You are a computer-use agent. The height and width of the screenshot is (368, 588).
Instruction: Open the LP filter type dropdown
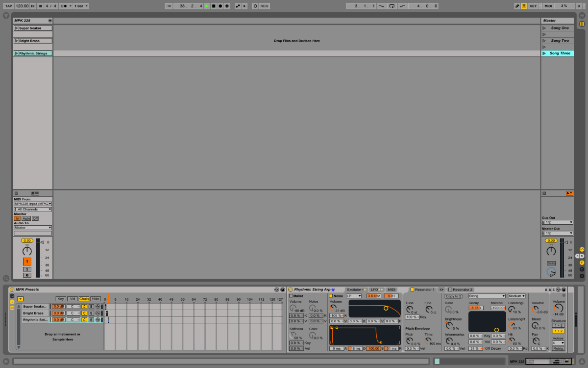[354, 296]
